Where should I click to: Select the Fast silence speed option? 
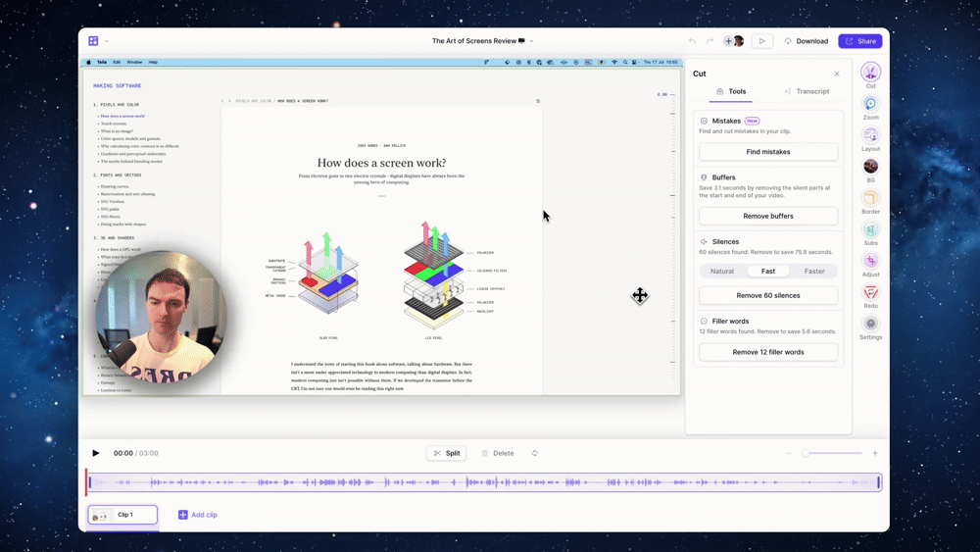click(768, 272)
